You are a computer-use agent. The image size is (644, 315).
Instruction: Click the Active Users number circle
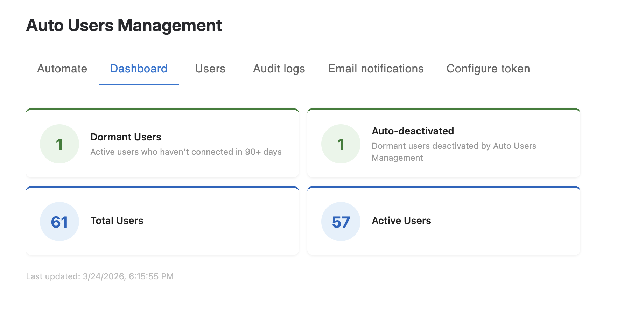tap(340, 222)
